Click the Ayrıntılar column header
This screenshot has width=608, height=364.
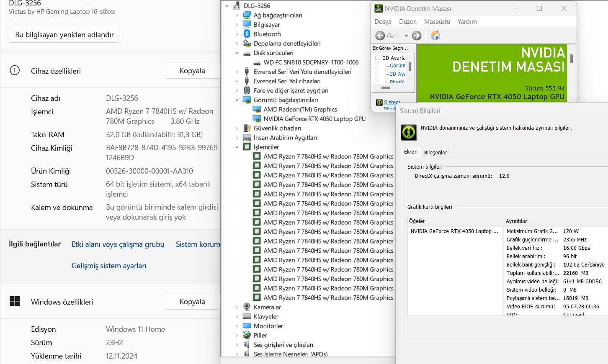click(x=556, y=221)
